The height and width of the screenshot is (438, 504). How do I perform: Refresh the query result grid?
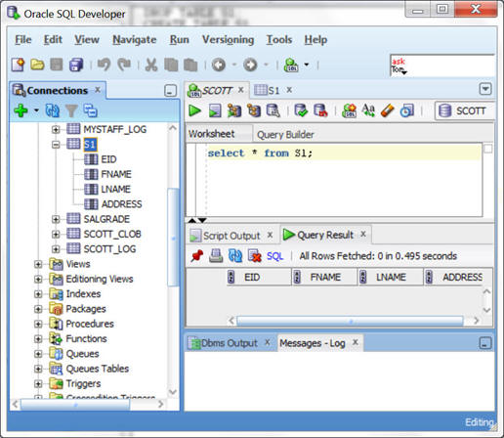click(235, 256)
